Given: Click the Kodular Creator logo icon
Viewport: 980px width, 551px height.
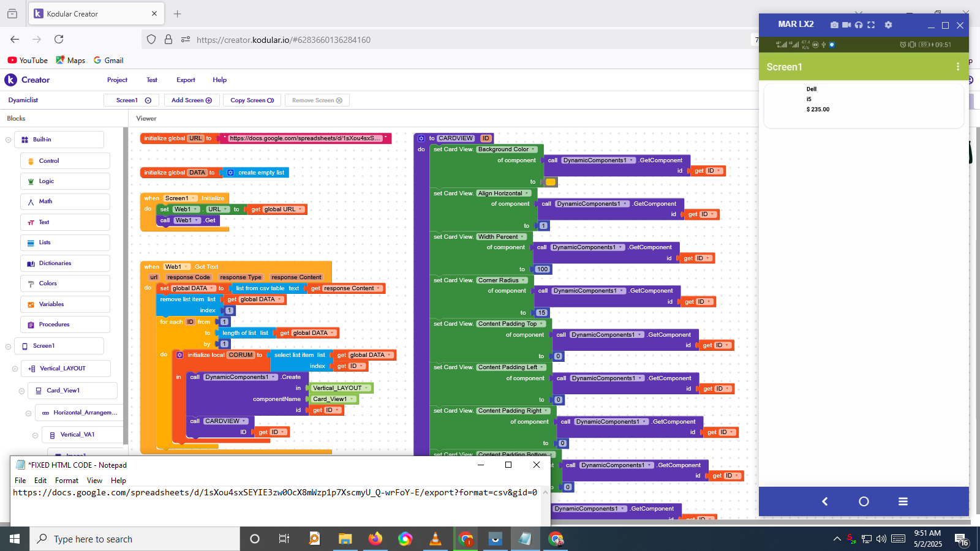Looking at the screenshot, I should coord(10,80).
